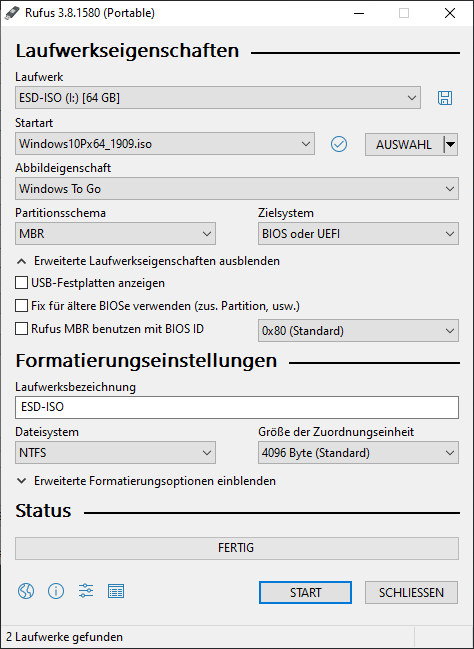Screen dimensions: 474x649
Task: Enable USB-Festplatten anzeigen checkbox
Action: tap(22, 283)
